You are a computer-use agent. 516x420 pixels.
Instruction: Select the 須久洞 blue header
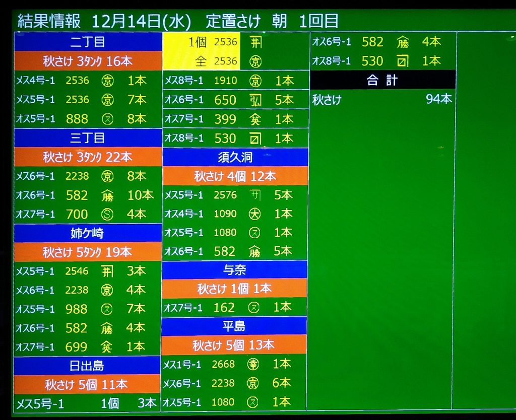click(x=235, y=157)
